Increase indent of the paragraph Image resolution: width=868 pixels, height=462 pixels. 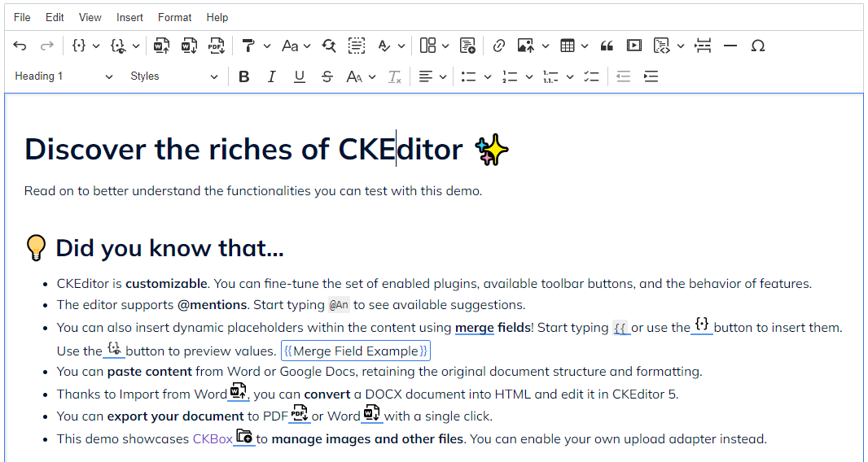(651, 77)
